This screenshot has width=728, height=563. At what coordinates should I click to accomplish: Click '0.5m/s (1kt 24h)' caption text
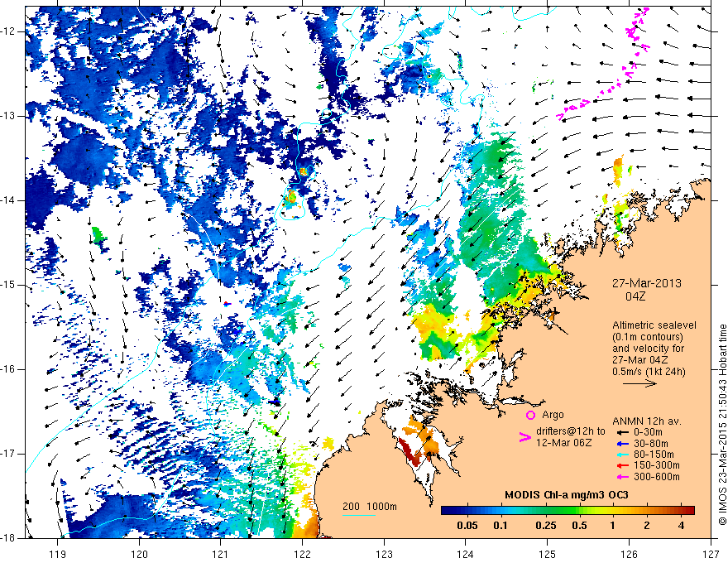coord(649,372)
